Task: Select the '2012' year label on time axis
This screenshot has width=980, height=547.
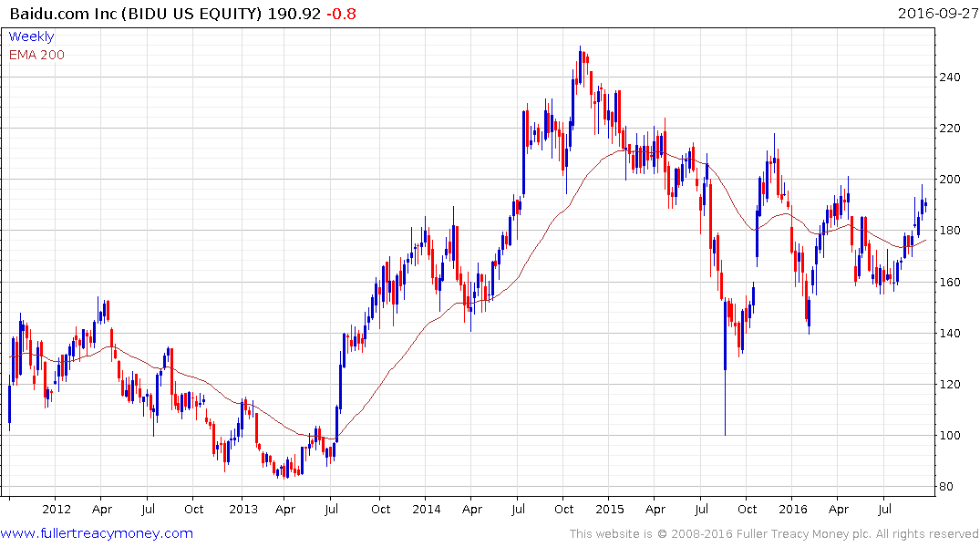Action: coord(57,509)
